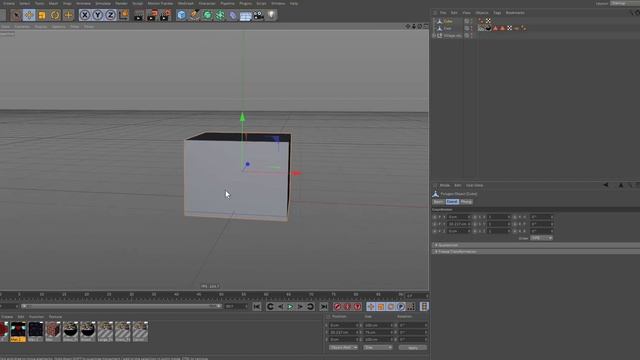Toggle the Y axis lock
Viewport: 640px width, 360px height.
(x=98, y=16)
